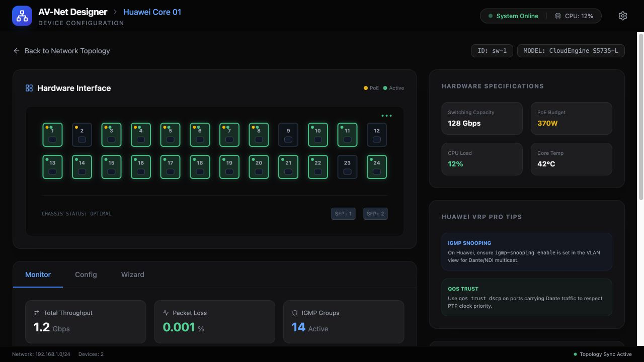This screenshot has width=644, height=362.
Task: Click the CPU chip icon in the status pill
Action: (x=558, y=16)
